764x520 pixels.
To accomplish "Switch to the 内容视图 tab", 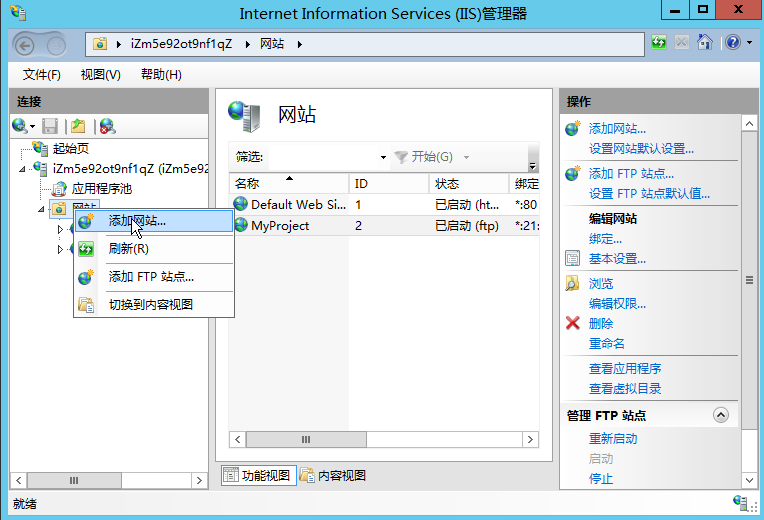I will click(333, 475).
